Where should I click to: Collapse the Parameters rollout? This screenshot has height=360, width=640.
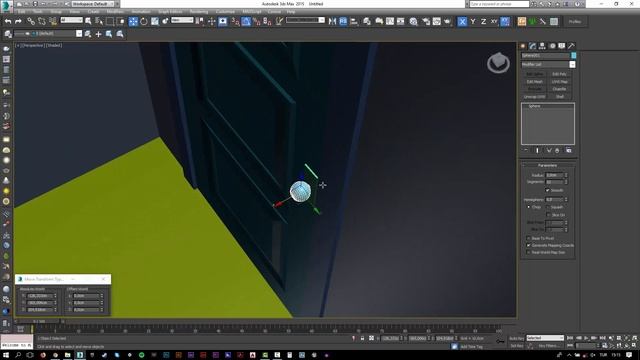point(547,165)
